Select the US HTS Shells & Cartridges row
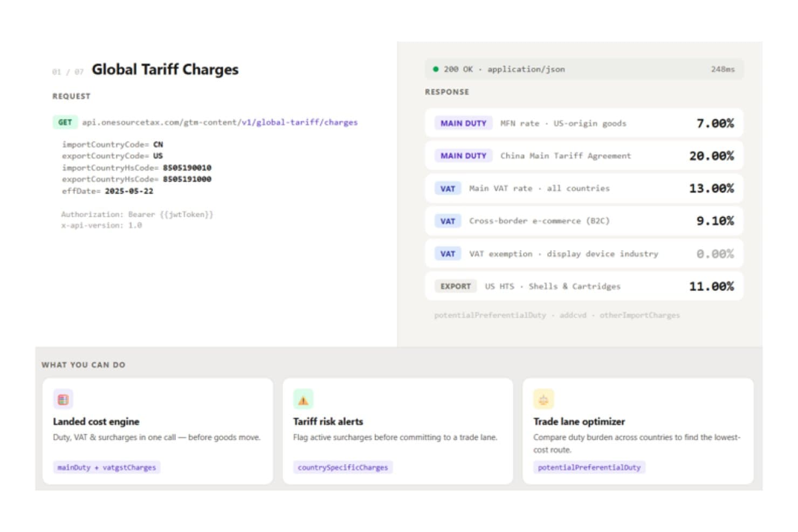798x532 pixels. click(584, 286)
